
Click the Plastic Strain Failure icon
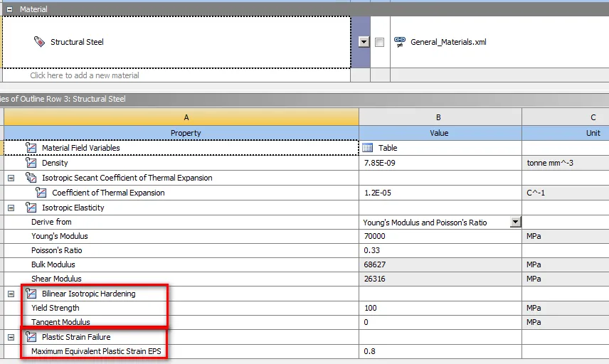(31, 337)
